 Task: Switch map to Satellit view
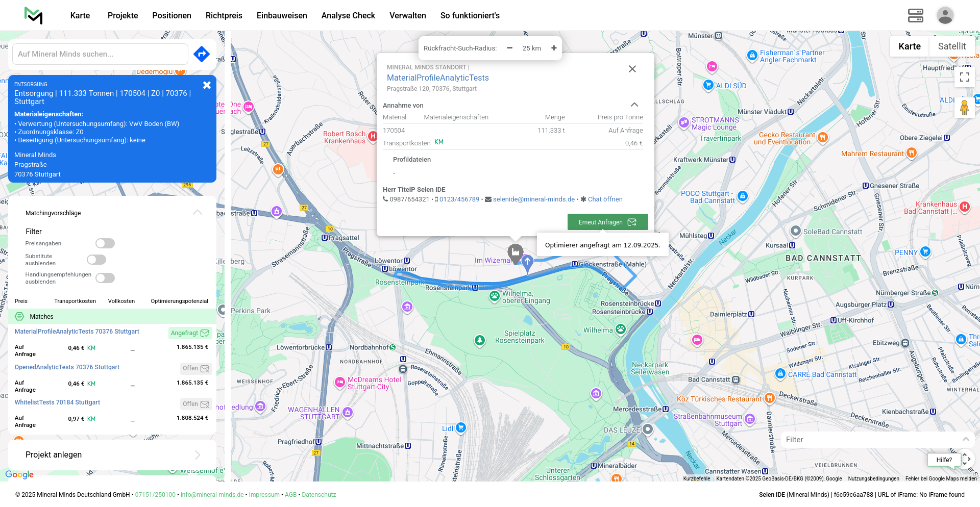[x=951, y=46]
